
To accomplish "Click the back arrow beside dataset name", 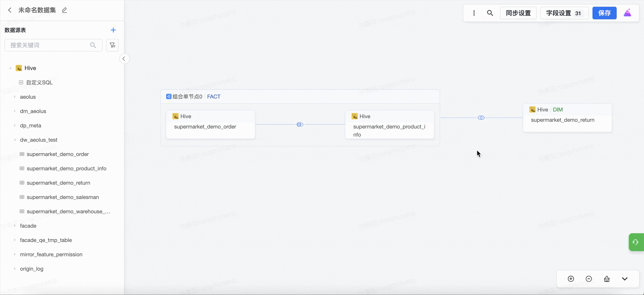I will tap(10, 10).
